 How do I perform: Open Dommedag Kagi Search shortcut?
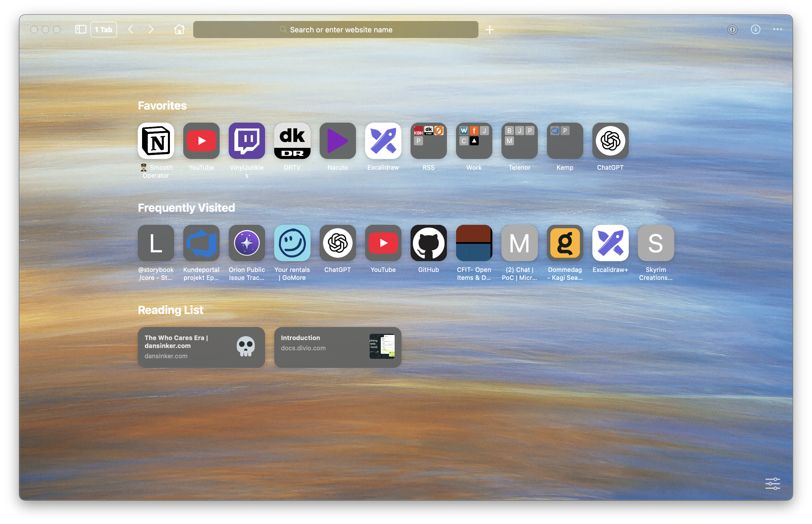[x=565, y=243]
